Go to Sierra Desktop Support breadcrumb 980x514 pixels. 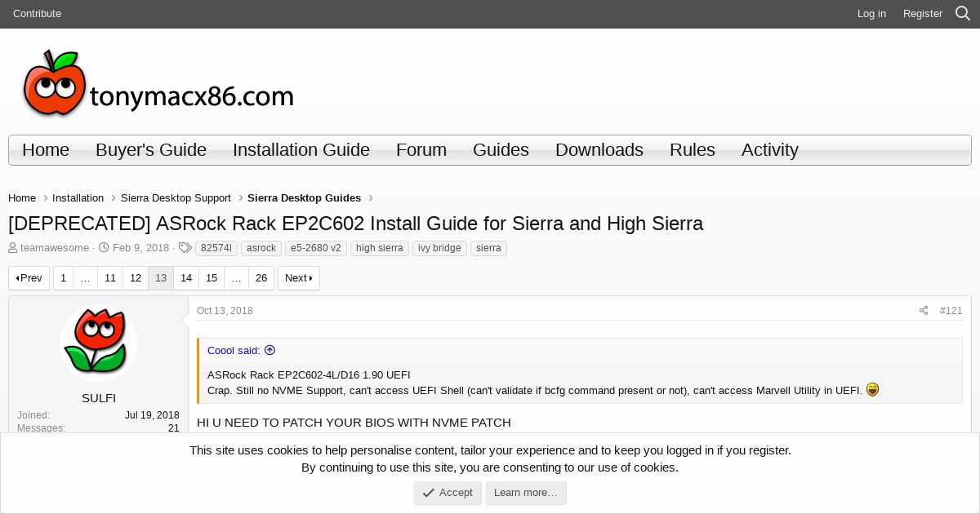pyautogui.click(x=176, y=198)
